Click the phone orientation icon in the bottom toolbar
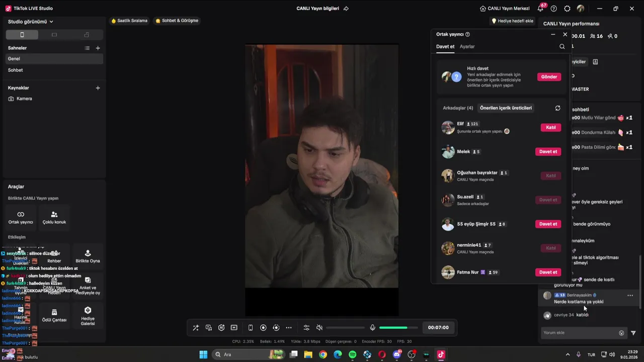This screenshot has width=644, height=362. 251,328
